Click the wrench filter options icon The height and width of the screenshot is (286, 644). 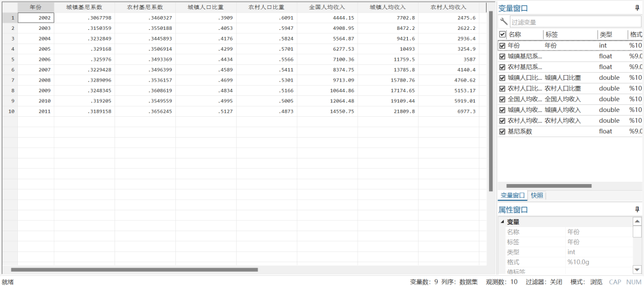tap(504, 22)
